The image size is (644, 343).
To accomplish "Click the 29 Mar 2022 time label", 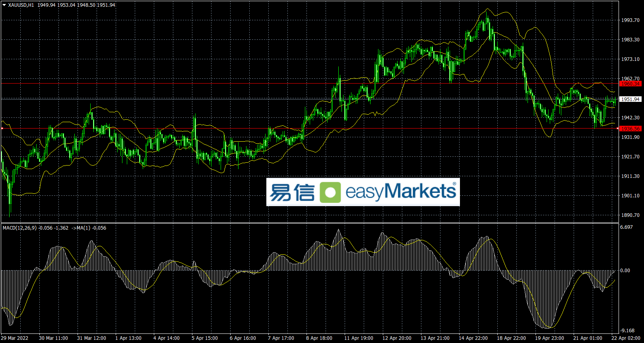I will pos(15,338).
